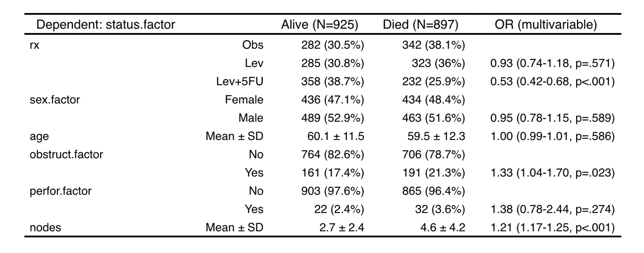Select the 'Died (N=897)' column header
This screenshot has height=253, width=644.
420,25
